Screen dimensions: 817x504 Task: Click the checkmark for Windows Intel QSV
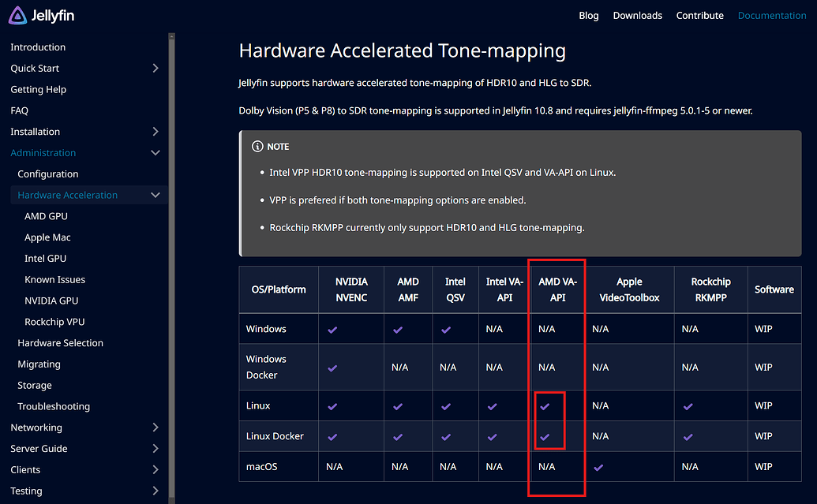[x=446, y=330]
